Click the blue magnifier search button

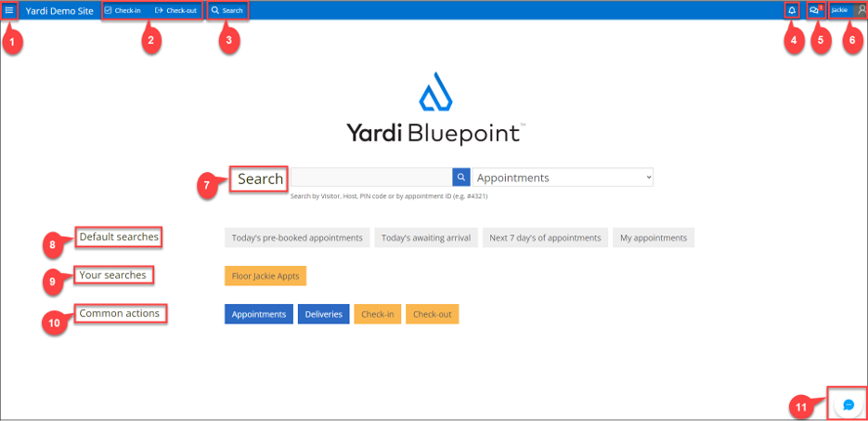click(x=461, y=178)
